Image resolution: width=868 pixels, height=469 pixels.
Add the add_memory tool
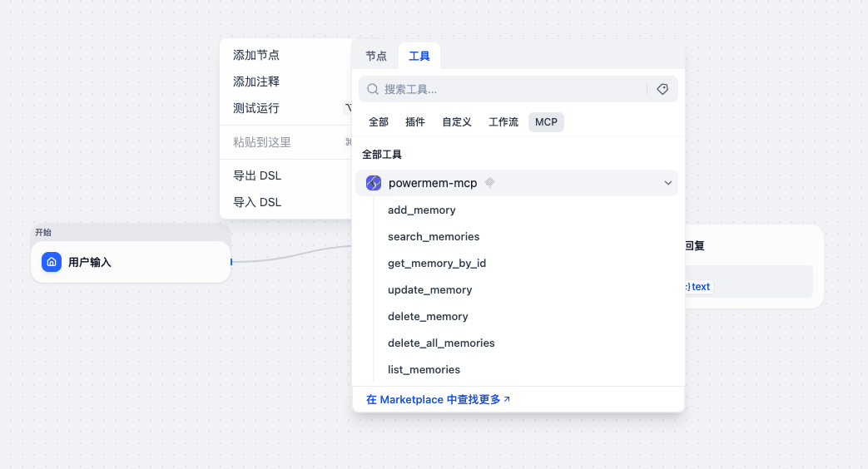click(x=422, y=210)
